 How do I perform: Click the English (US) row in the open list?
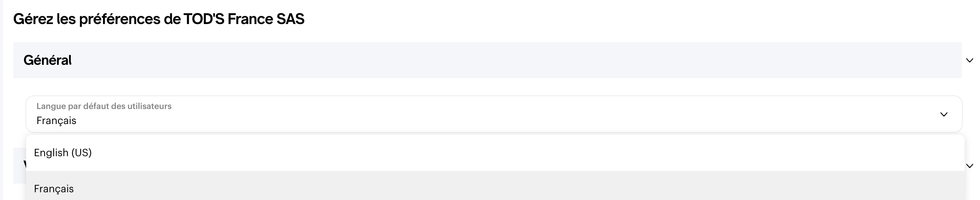point(493,153)
